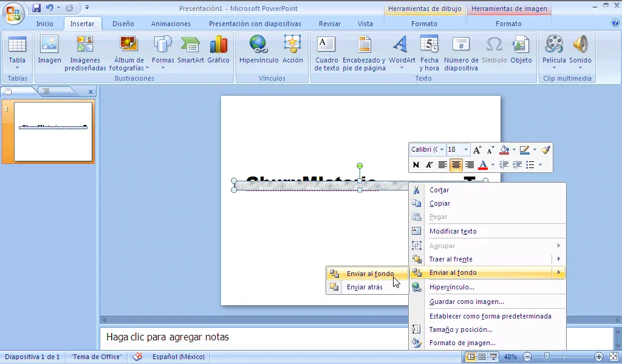This screenshot has width=622, height=364.
Task: Insert a Película clip
Action: (554, 53)
